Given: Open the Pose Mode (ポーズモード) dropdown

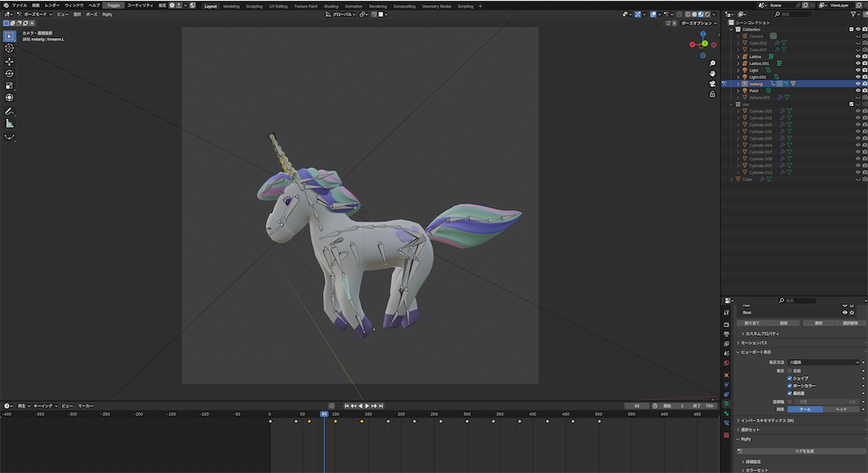Looking at the screenshot, I should pos(34,14).
